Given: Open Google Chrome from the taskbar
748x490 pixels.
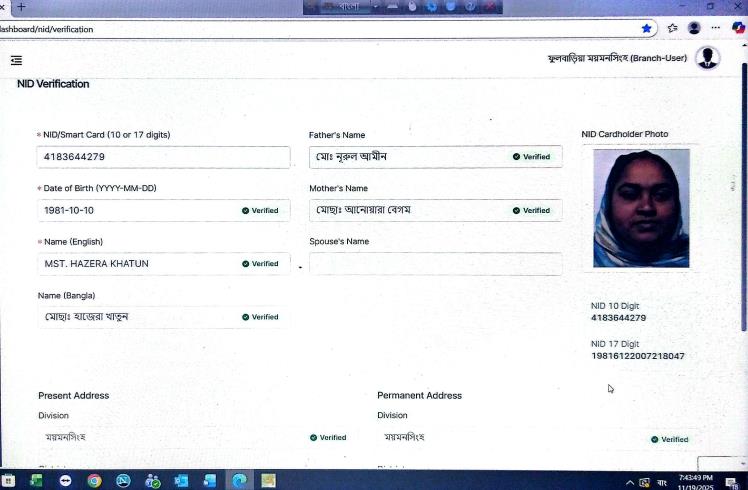Looking at the screenshot, I should click(x=94, y=481).
